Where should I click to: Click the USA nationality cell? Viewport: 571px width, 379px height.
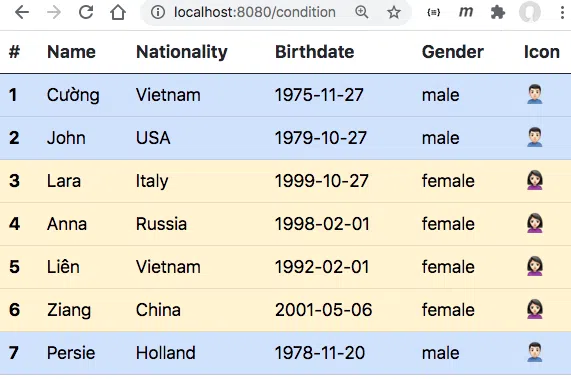[153, 138]
